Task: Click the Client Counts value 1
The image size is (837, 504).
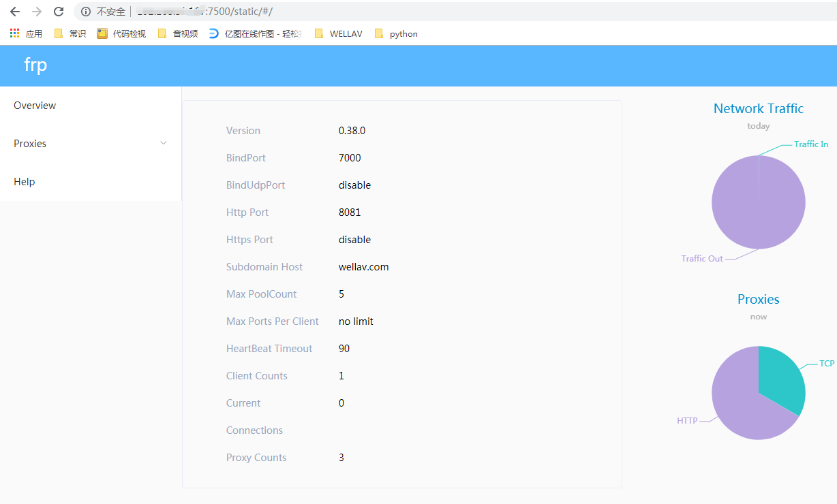Action: 341,376
